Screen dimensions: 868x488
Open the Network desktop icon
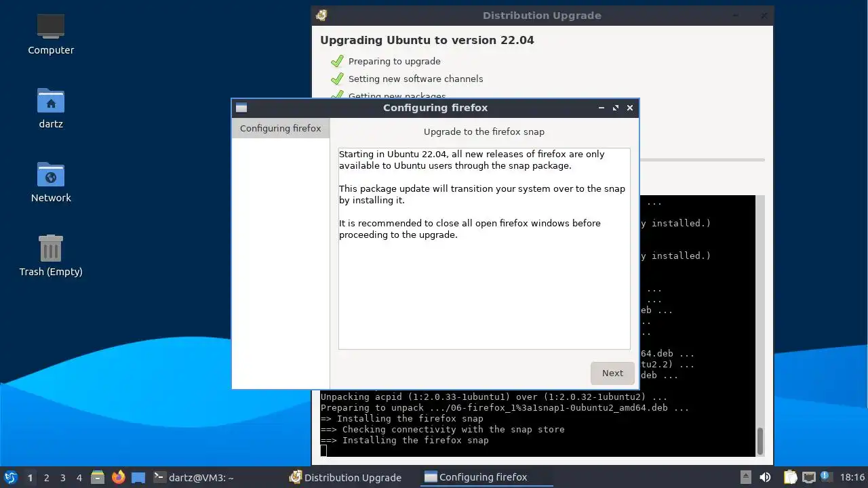tap(51, 182)
